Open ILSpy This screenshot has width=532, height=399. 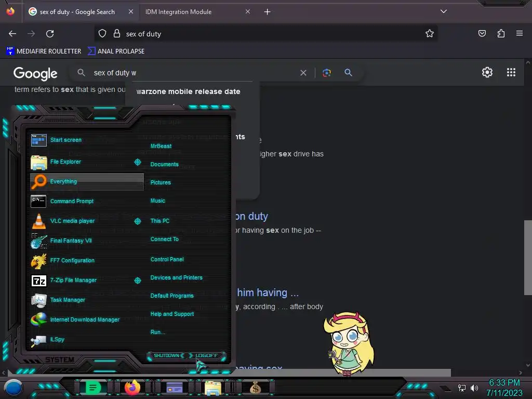(x=87, y=339)
